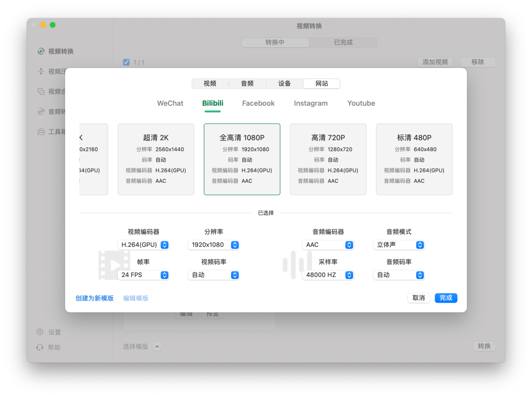
Task: Click the 创建为新模版 link
Action: [x=95, y=298]
